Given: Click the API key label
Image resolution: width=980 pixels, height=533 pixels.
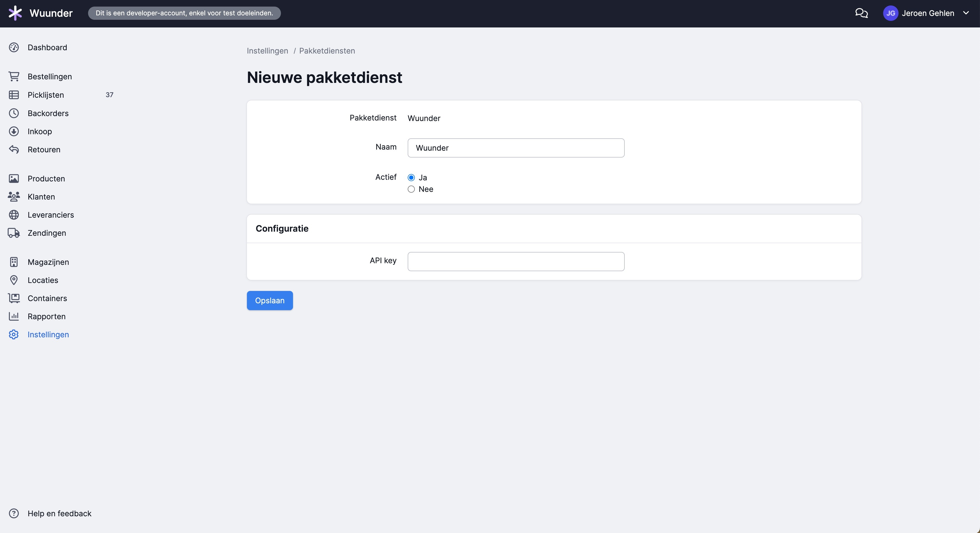Looking at the screenshot, I should point(383,261).
